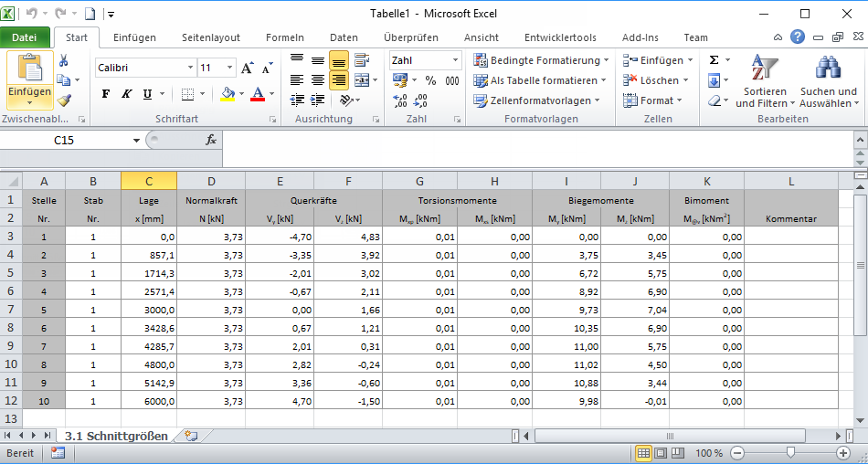
Task: Click the Löschen button in the Zellen group
Action: 655,80
